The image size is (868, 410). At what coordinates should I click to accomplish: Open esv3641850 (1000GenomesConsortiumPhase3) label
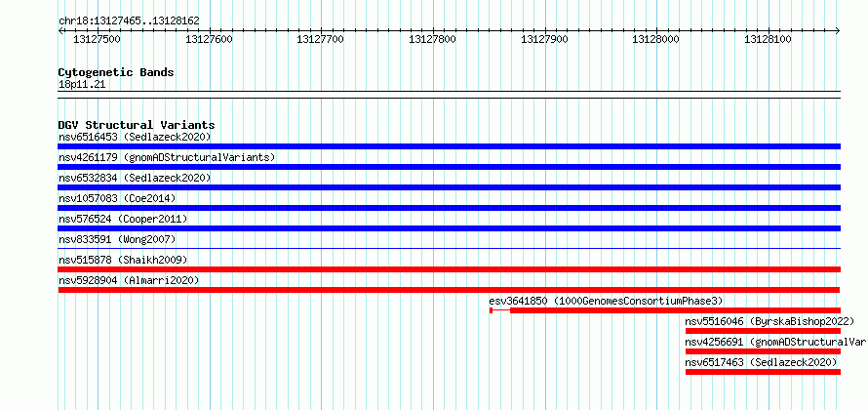click(607, 301)
